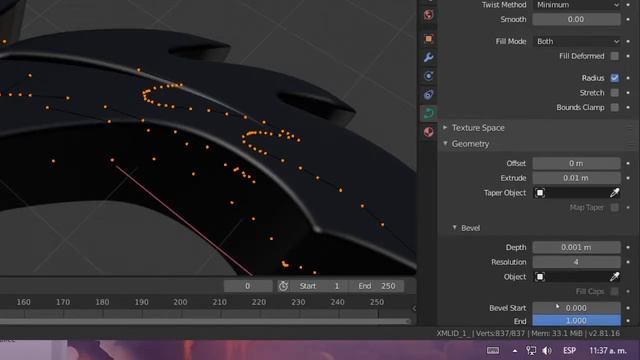Toggle the preview range stopwatch icon
This screenshot has height=360, width=640.
[x=283, y=286]
